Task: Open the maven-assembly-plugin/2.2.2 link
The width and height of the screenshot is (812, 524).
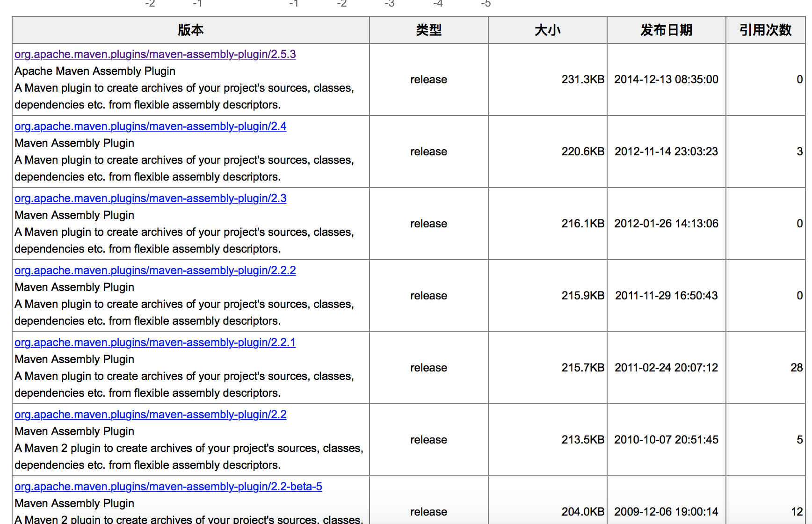Action: click(x=155, y=270)
